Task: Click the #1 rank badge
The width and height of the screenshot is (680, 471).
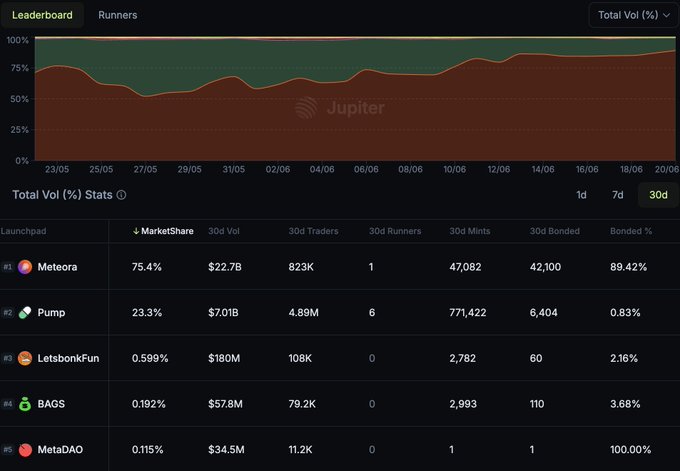Action: [8, 267]
